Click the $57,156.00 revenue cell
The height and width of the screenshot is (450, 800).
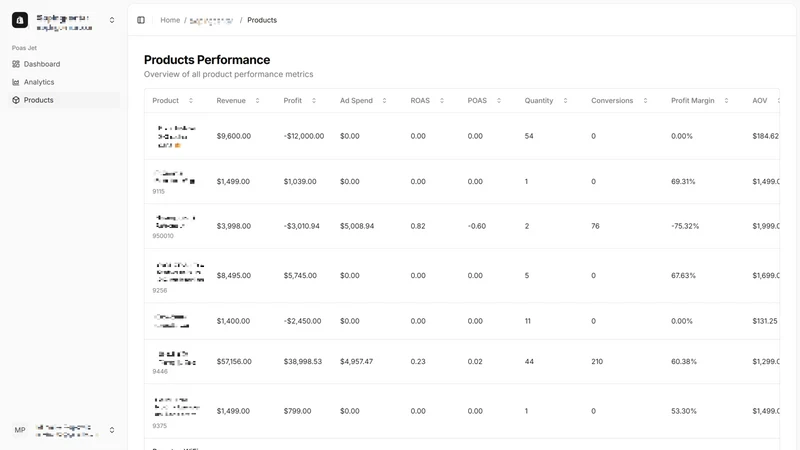pyautogui.click(x=234, y=361)
